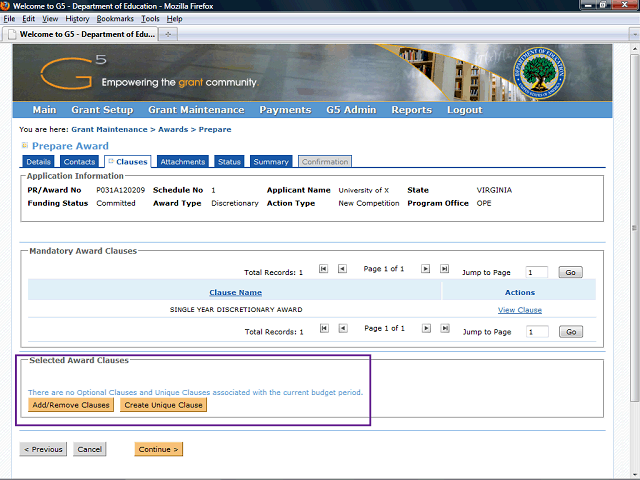Screen dimensions: 640x480
Task: Click the state value VIRGINIA
Action: pyautogui.click(x=494, y=190)
